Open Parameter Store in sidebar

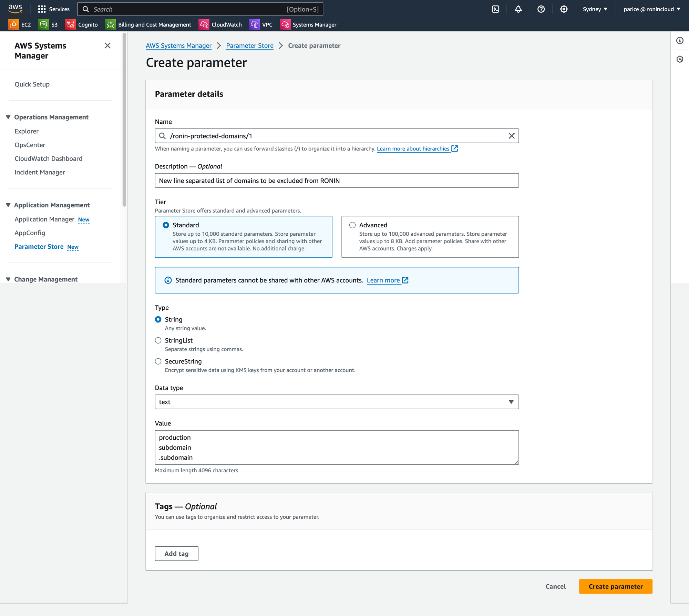(39, 247)
